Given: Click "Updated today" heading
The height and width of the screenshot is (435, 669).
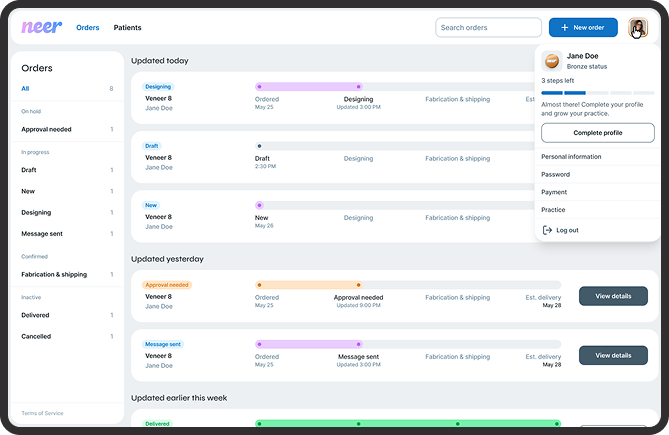Looking at the screenshot, I should pyautogui.click(x=160, y=61).
